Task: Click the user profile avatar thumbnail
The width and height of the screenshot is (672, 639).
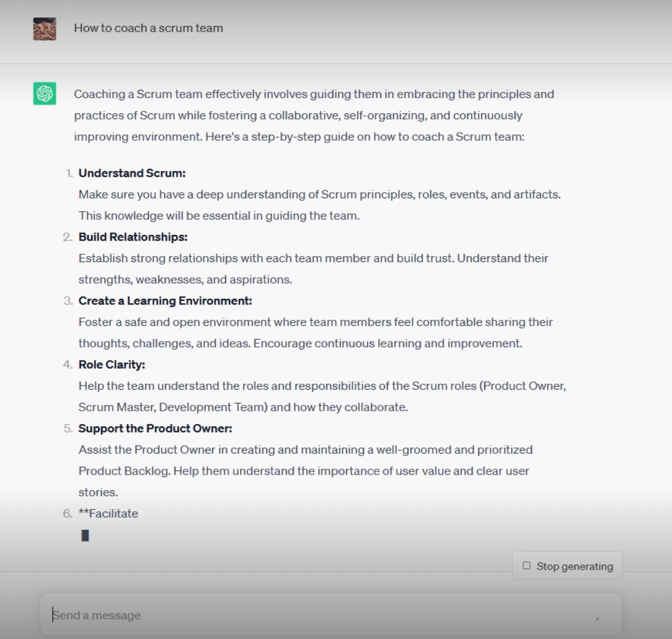Action: [45, 29]
